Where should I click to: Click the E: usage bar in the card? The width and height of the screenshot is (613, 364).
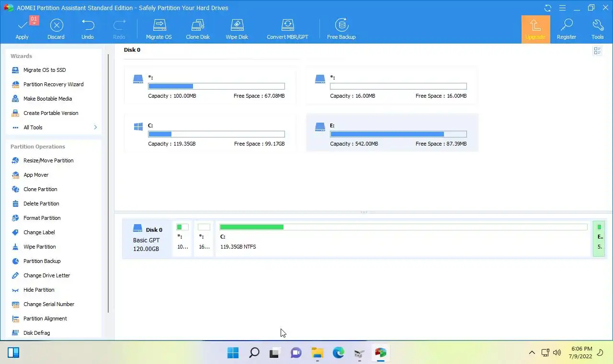tap(398, 134)
